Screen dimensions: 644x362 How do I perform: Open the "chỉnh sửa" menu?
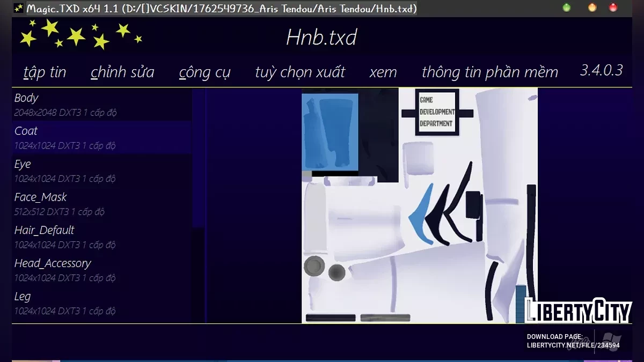point(122,72)
